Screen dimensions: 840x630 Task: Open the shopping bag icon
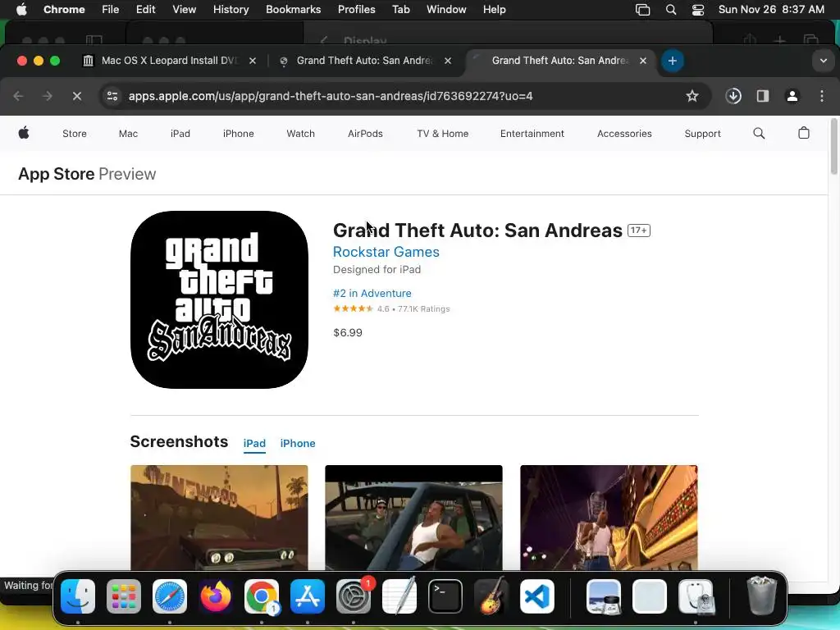(804, 133)
